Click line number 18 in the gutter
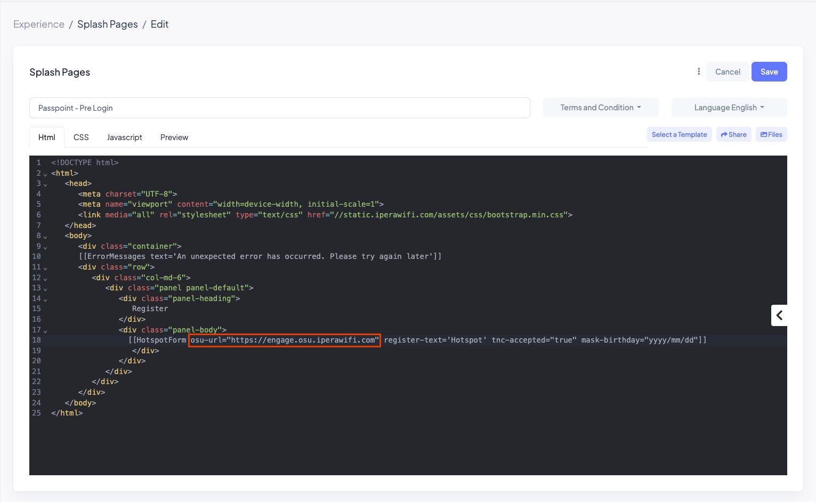The height and width of the screenshot is (504, 816). 36,340
